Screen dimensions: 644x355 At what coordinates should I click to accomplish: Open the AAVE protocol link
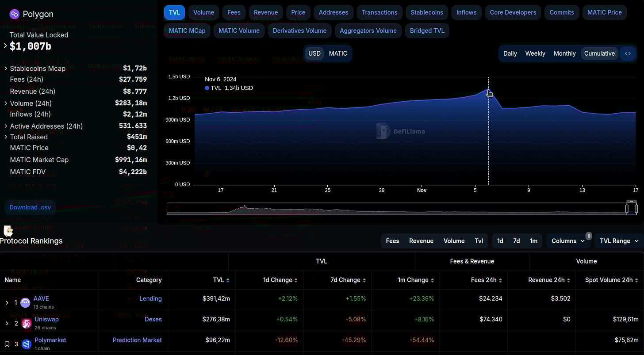click(41, 299)
